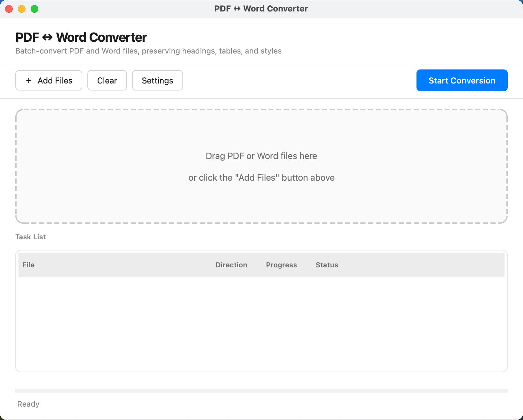Viewport: 523px width, 420px height.
Task: Click 'or click the "Add Files" button above' hint
Action: pos(261,177)
